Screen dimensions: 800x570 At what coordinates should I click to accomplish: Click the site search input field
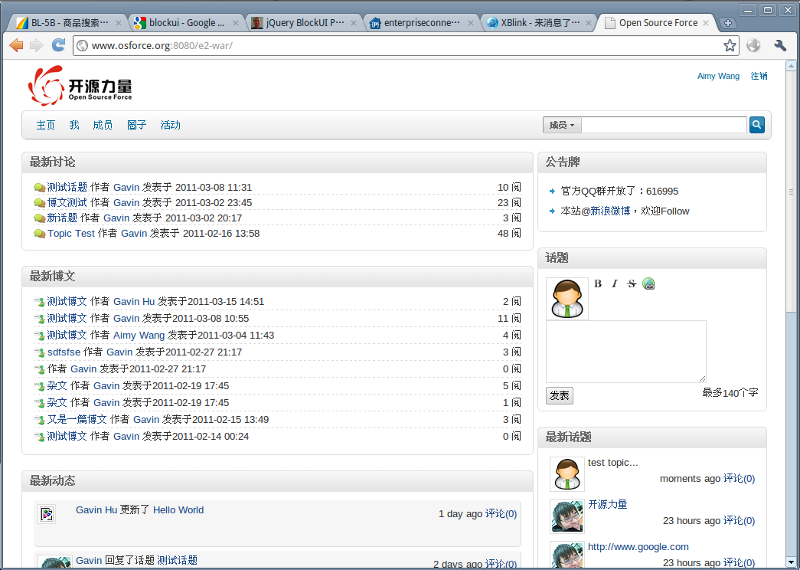tap(664, 125)
